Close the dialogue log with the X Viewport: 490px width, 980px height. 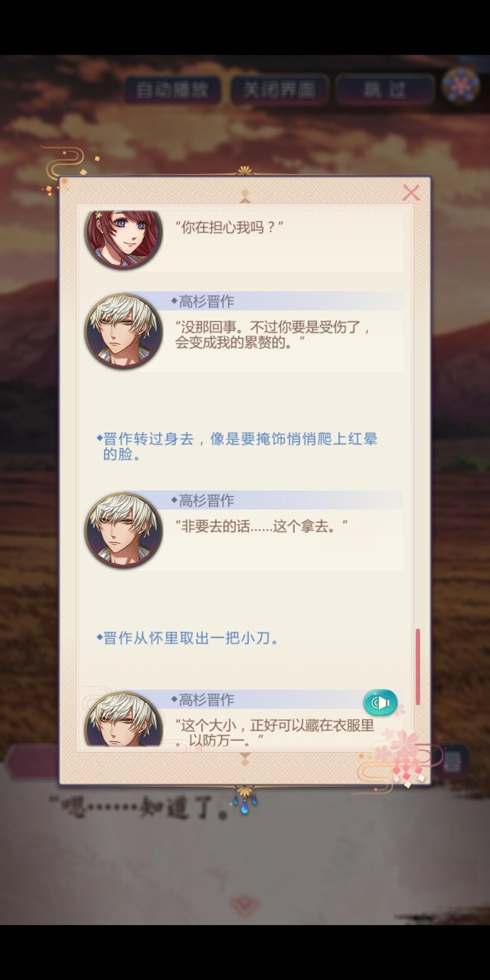pos(411,193)
